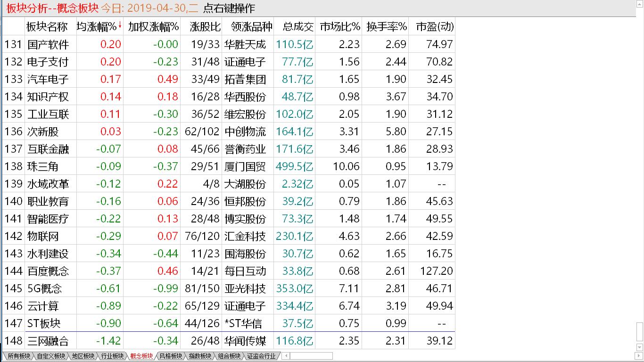
Task: Click leading stock 中创物流
Action: pyautogui.click(x=245, y=132)
